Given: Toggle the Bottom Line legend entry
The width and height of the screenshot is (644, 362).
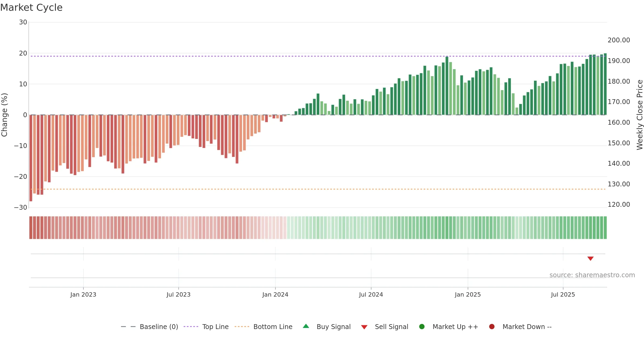Looking at the screenshot, I should click(x=264, y=327).
